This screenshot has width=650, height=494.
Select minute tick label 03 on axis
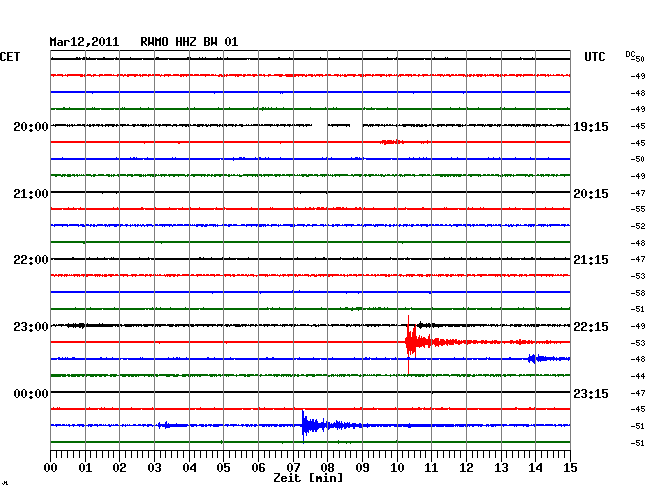tap(154, 468)
